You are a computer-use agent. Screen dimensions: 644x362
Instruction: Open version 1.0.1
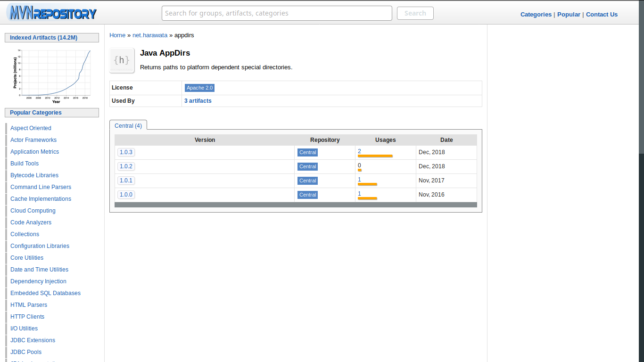click(126, 181)
